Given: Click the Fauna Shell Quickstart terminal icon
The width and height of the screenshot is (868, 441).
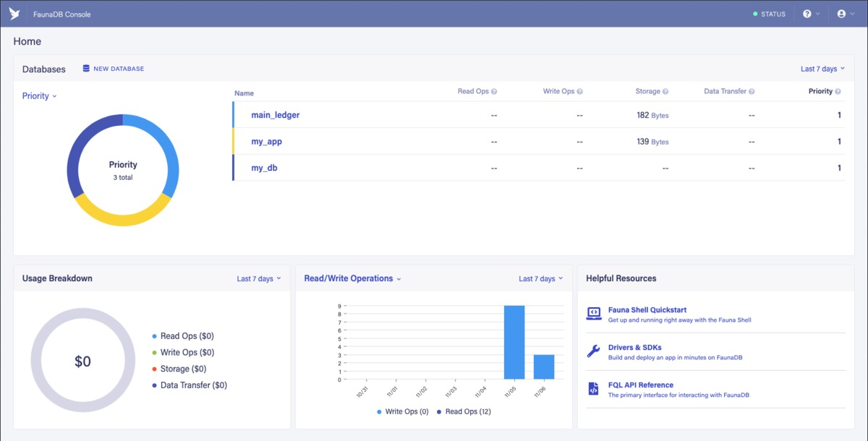Looking at the screenshot, I should coord(593,314).
